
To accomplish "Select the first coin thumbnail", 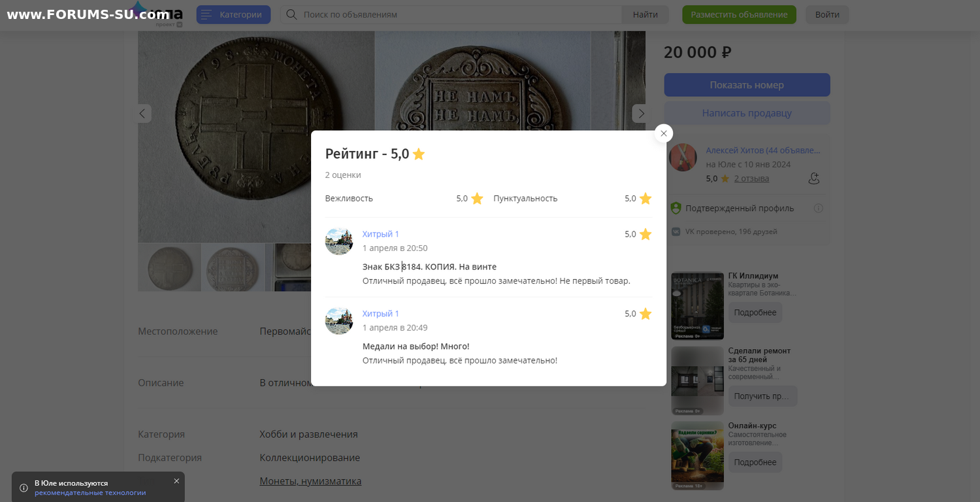I will (x=170, y=267).
